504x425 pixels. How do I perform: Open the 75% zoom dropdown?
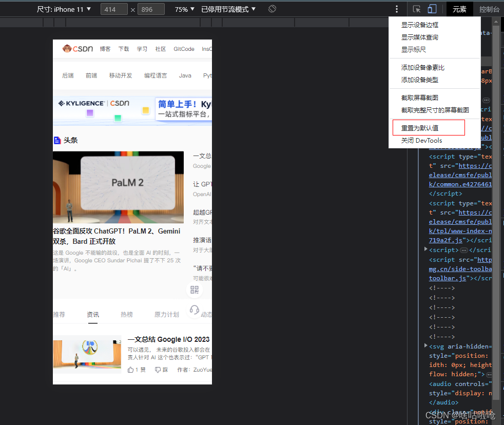[184, 9]
